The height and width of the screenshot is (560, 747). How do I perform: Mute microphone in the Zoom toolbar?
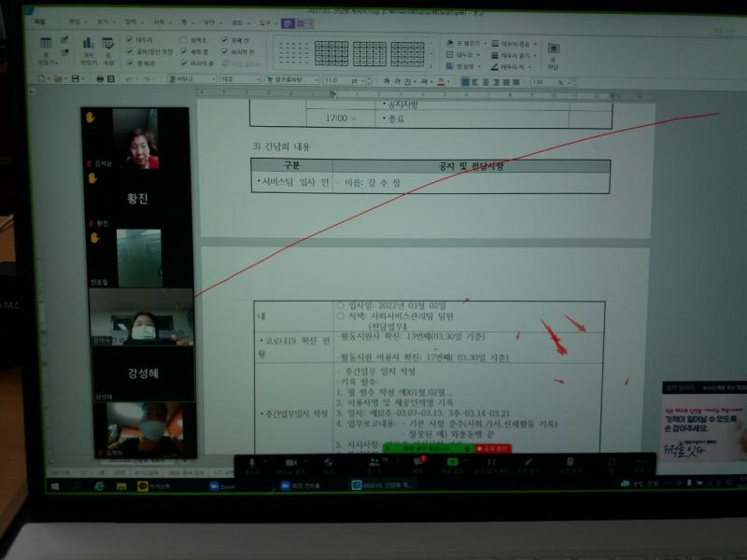252,464
